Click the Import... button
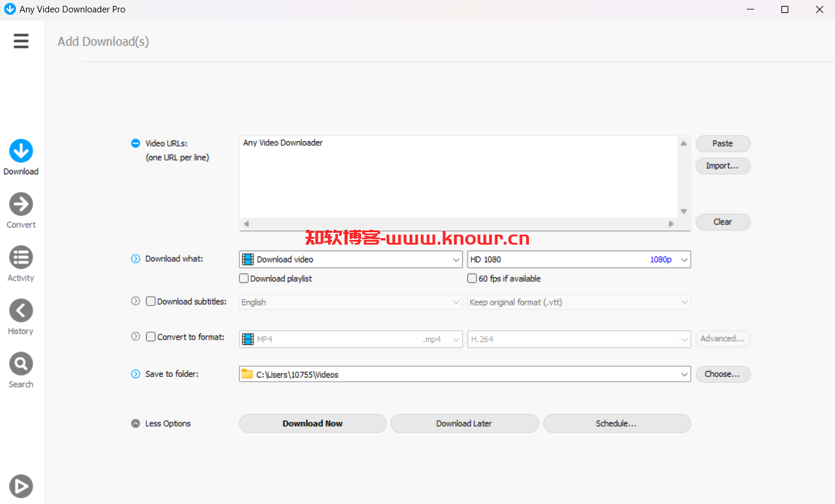835x504 pixels. click(x=723, y=166)
